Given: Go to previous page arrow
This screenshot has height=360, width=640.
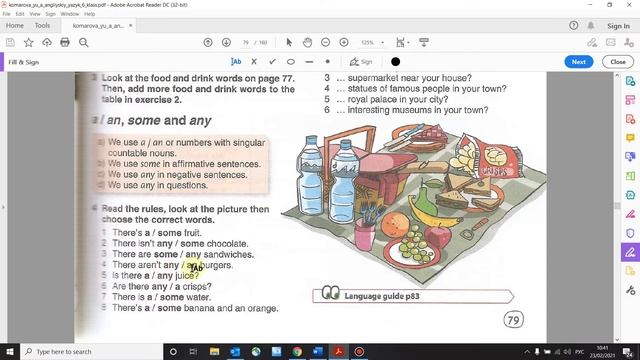Looking at the screenshot, I should (208, 42).
